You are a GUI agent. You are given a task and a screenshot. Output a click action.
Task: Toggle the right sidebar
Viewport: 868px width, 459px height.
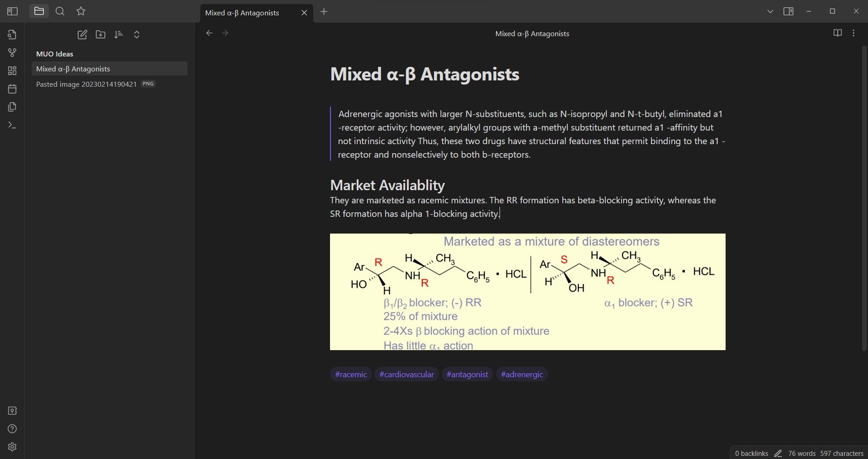[x=788, y=11]
